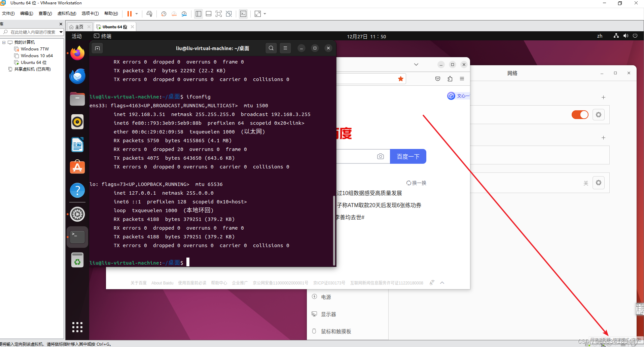Launch Firefox from the Ubuntu dock
Screen dimensions: 644x347
[x=77, y=53]
